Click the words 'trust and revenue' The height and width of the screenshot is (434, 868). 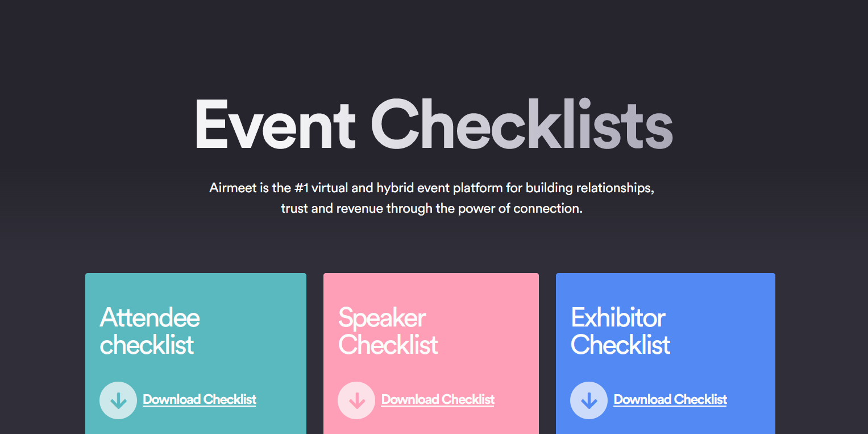coord(332,208)
